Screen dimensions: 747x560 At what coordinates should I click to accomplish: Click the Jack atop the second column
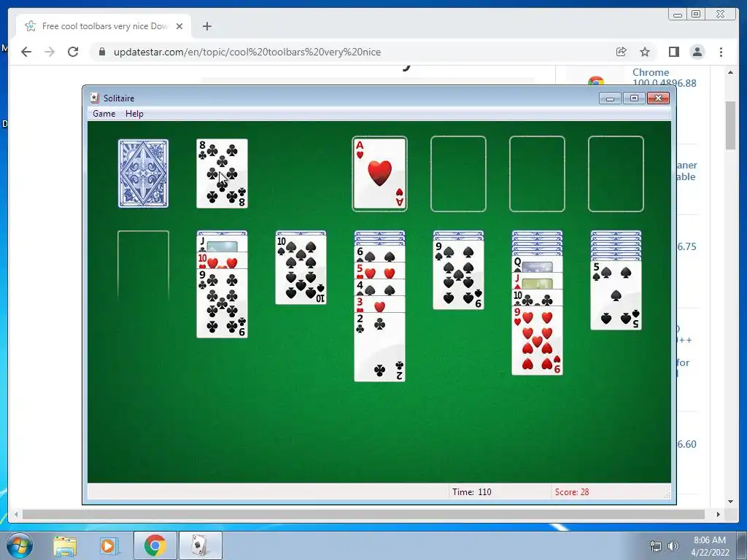[222, 244]
